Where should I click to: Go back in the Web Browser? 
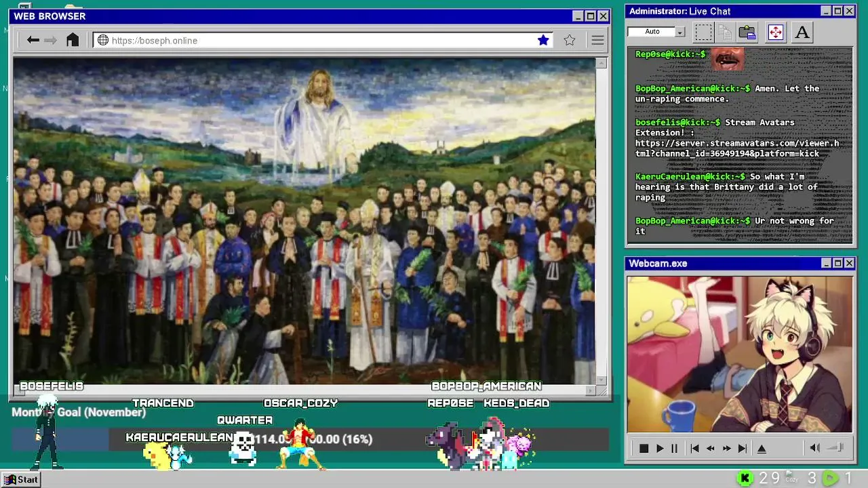[33, 40]
